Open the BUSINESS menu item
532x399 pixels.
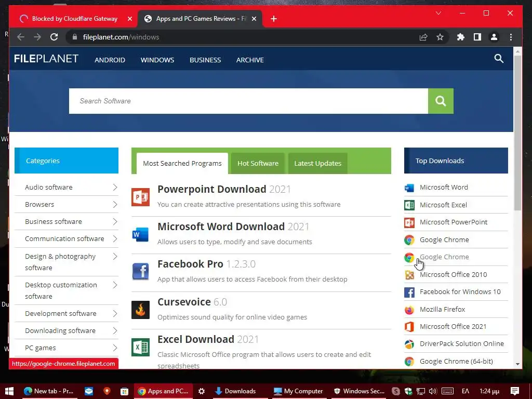[205, 60]
